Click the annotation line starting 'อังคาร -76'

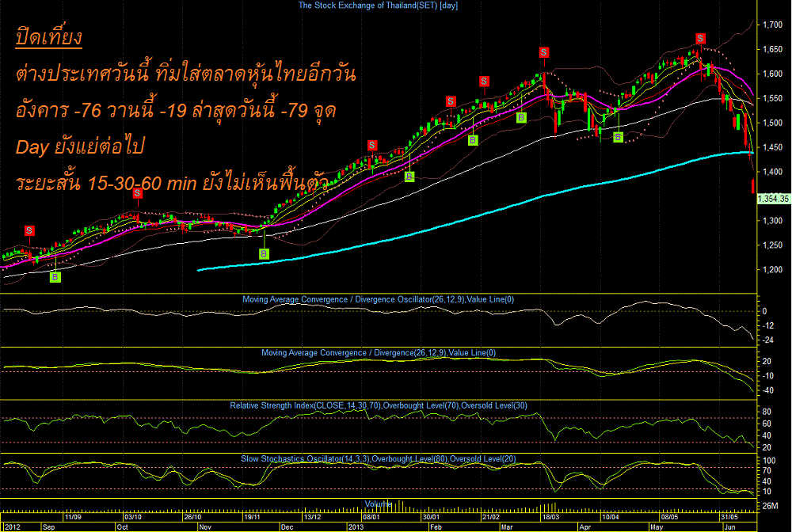tap(176, 111)
